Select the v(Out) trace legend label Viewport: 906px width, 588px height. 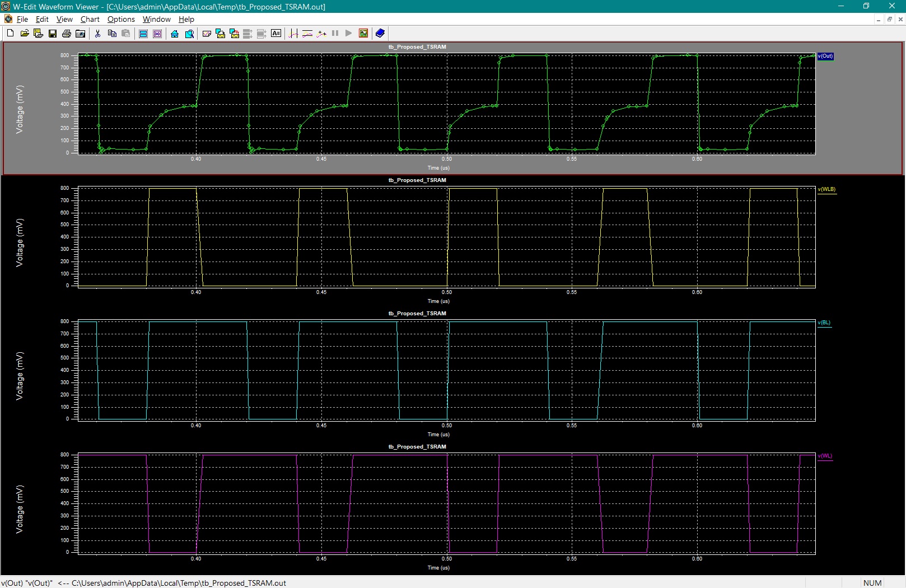tap(825, 56)
